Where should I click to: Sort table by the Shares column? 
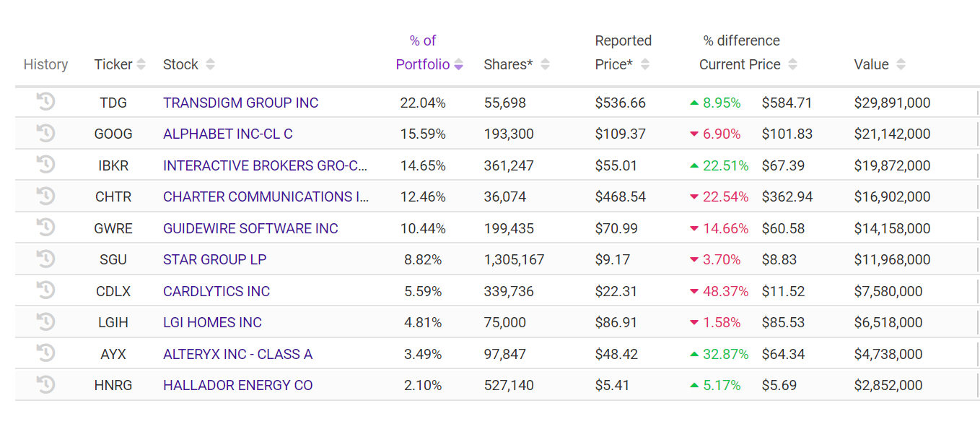pos(545,64)
